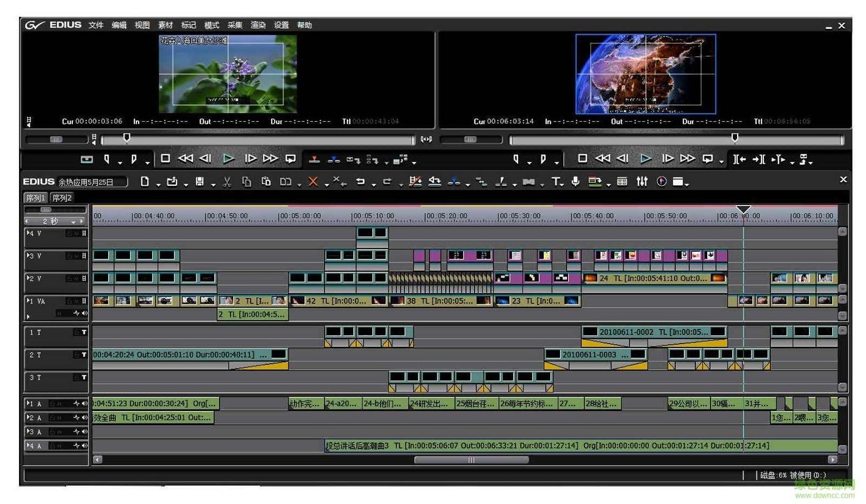
Task: Click the Play button in the recorder window
Action: click(646, 159)
